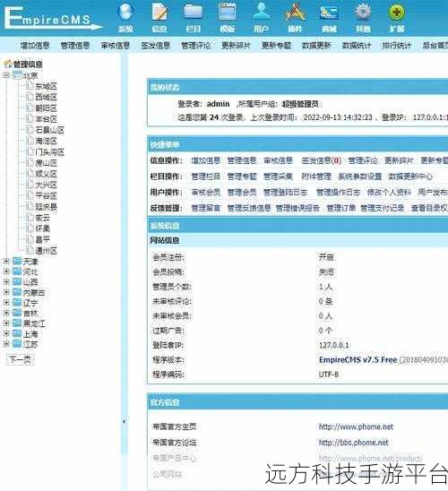
Task: Click the 北京 open folder icon
Action: [x=17, y=75]
